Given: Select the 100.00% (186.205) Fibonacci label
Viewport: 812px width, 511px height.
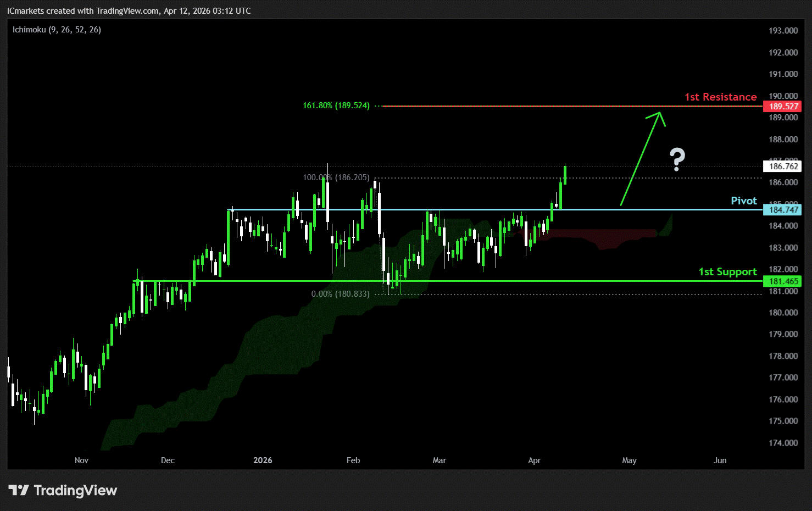Looking at the screenshot, I should click(x=336, y=177).
